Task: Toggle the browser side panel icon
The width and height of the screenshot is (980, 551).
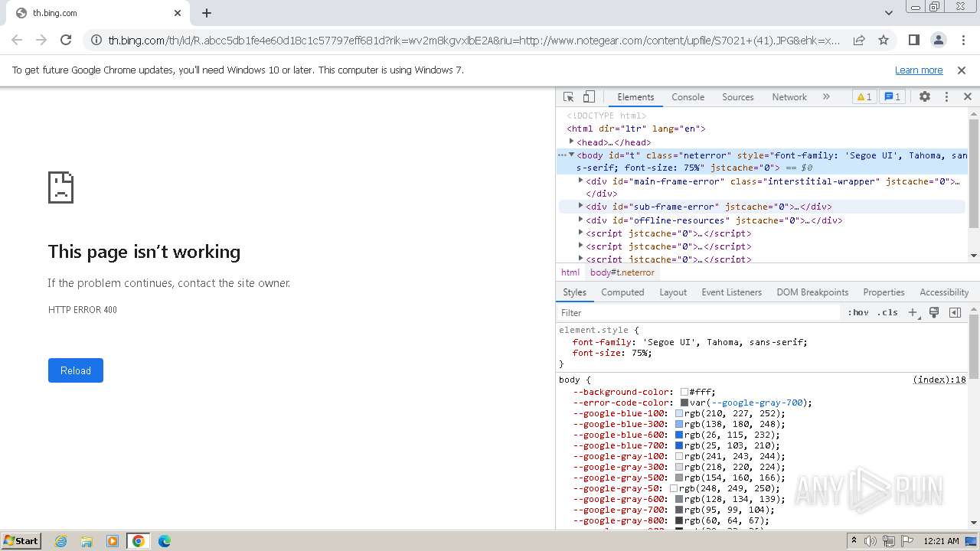Action: tap(914, 40)
